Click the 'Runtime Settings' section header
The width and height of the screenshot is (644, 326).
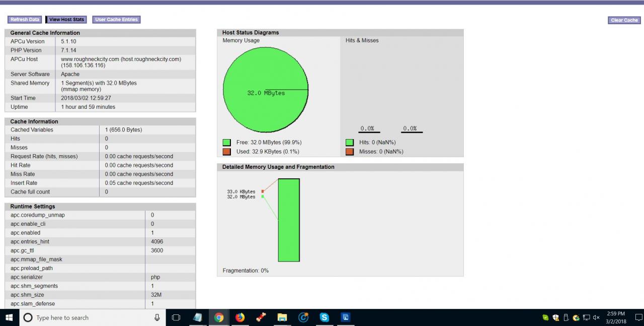click(x=33, y=207)
